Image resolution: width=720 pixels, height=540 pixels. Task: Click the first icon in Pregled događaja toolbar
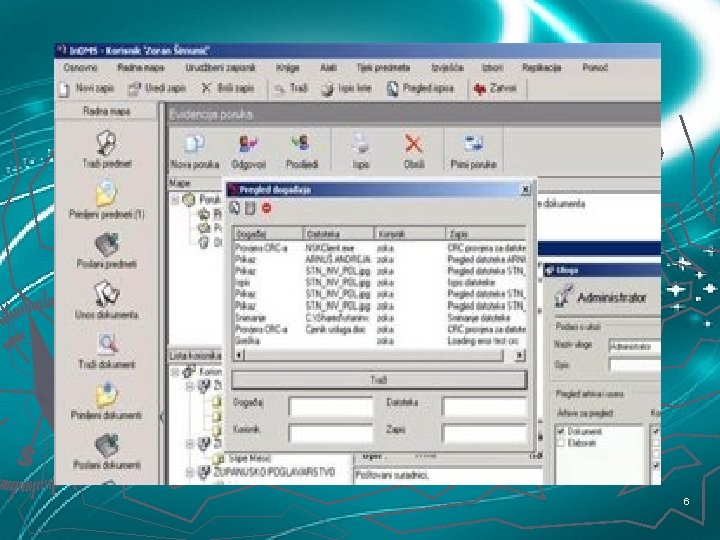pyautogui.click(x=235, y=208)
